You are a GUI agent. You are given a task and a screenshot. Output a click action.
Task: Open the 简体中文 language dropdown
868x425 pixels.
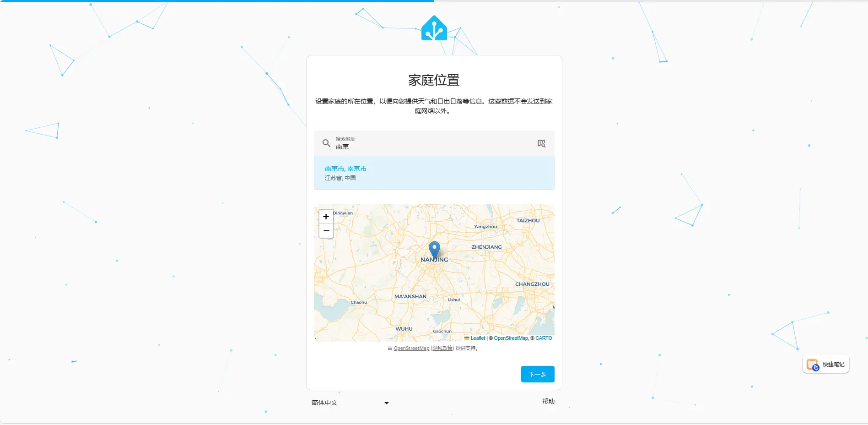350,403
